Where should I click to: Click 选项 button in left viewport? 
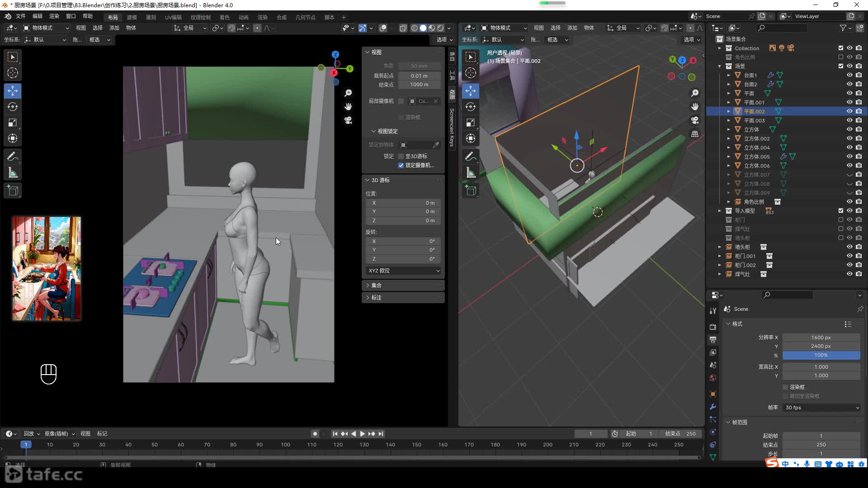coord(444,40)
